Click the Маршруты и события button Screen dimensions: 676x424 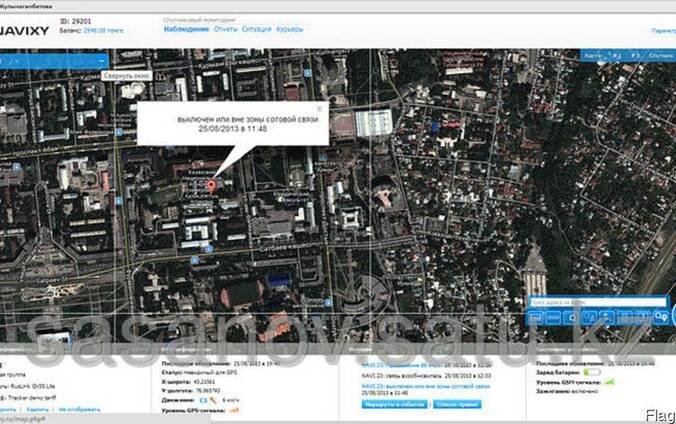(x=394, y=405)
